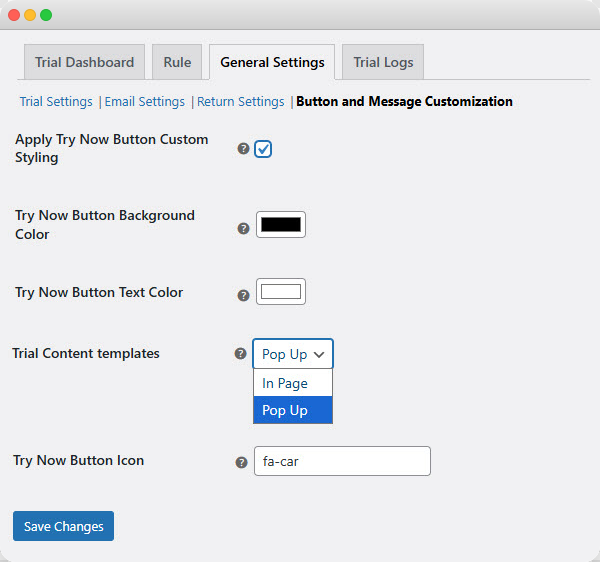The height and width of the screenshot is (562, 600).
Task: Switch to the Trial Dashboard tab
Action: pyautogui.click(x=84, y=62)
